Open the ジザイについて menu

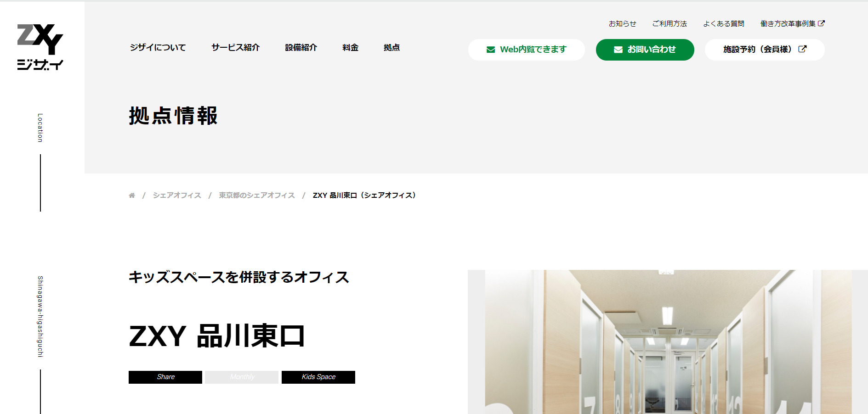click(158, 48)
